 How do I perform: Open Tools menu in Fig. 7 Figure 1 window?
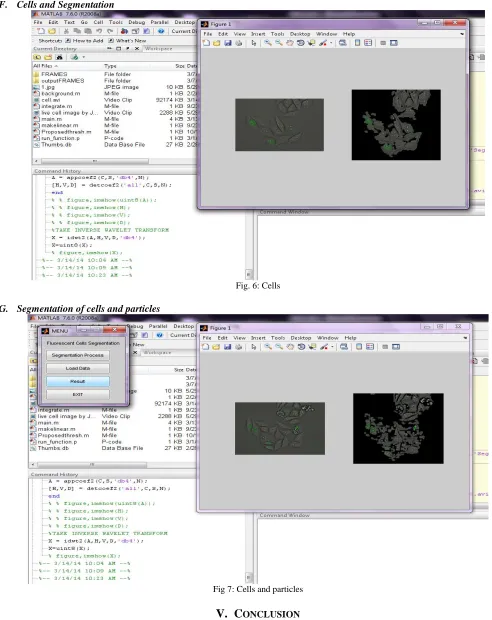278,338
